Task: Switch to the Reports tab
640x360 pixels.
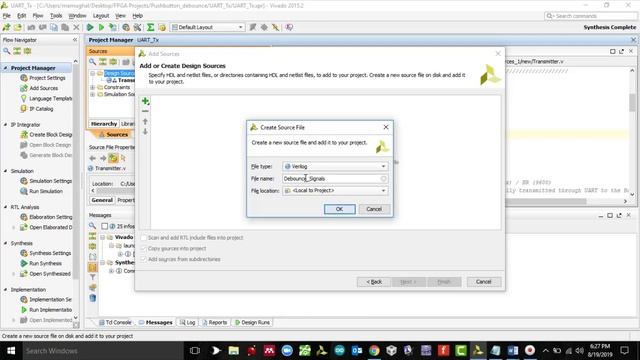Action: click(x=214, y=322)
